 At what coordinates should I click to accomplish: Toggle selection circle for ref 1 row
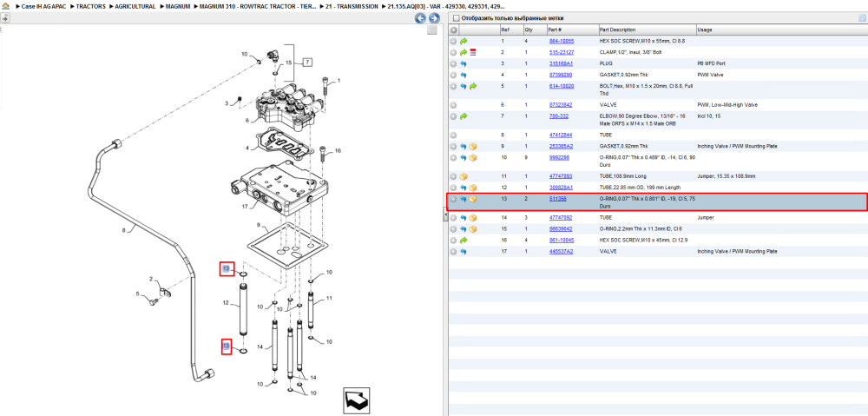(453, 41)
